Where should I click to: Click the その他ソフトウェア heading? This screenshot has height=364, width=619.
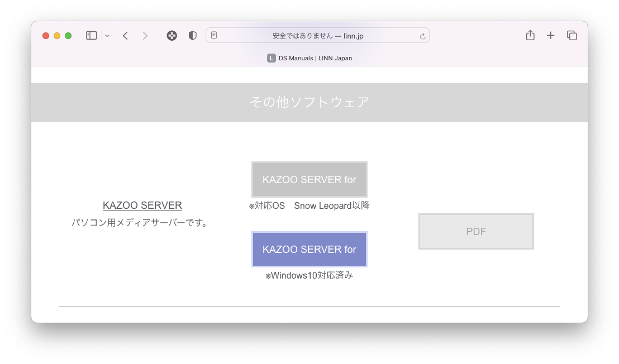pyautogui.click(x=309, y=102)
